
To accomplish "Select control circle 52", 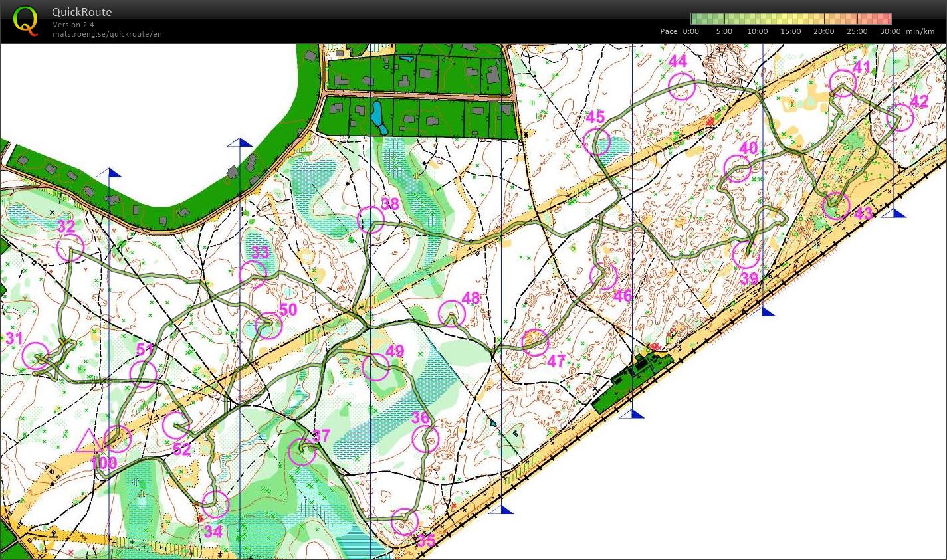I will (175, 425).
